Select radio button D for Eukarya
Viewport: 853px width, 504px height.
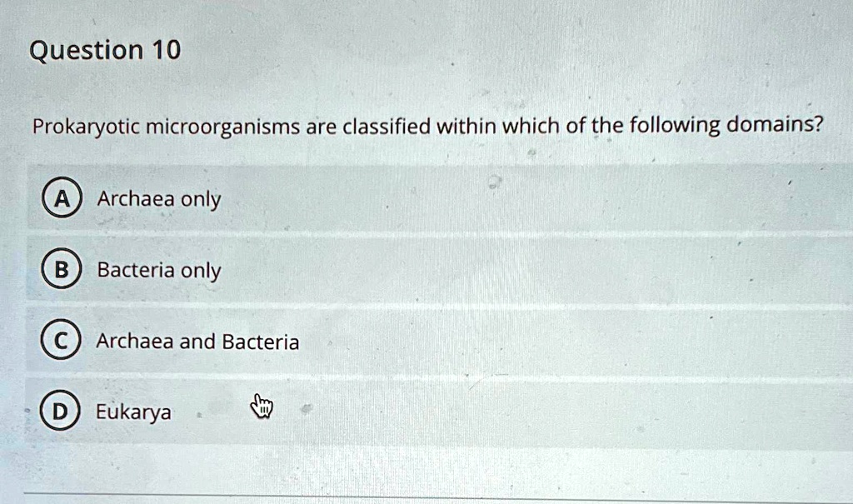(60, 411)
